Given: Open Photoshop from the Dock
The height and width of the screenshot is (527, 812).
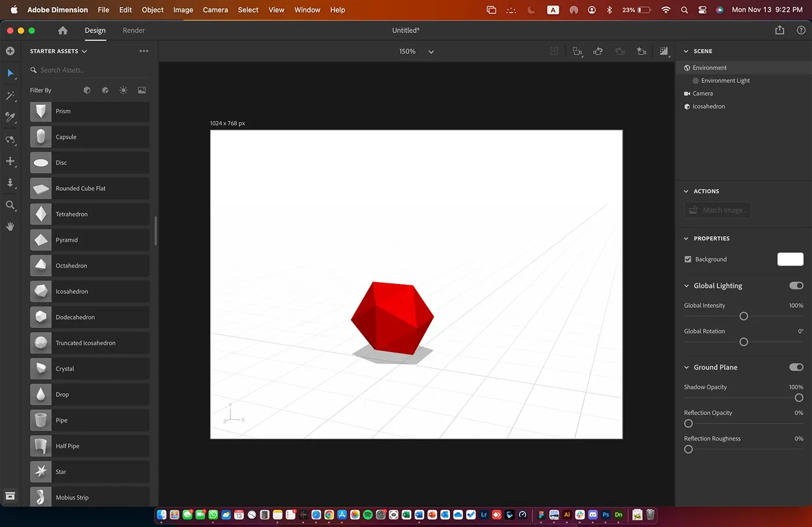Looking at the screenshot, I should [606, 514].
